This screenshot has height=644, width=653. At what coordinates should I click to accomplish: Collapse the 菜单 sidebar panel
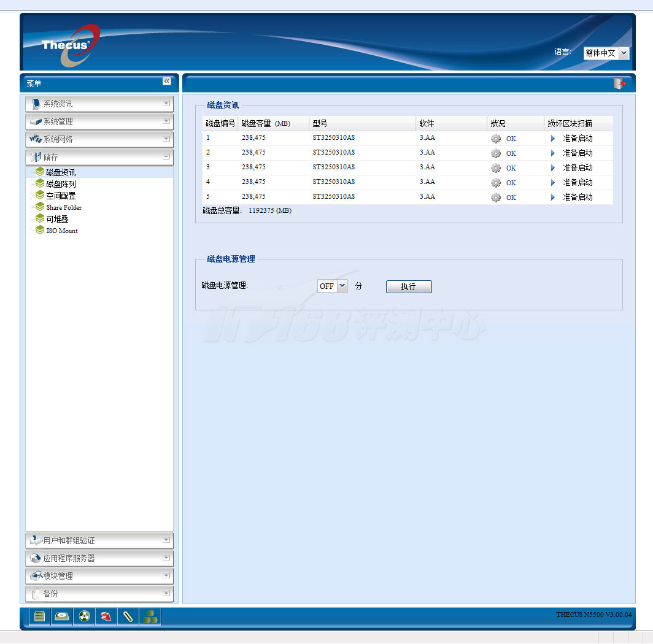pos(167,82)
